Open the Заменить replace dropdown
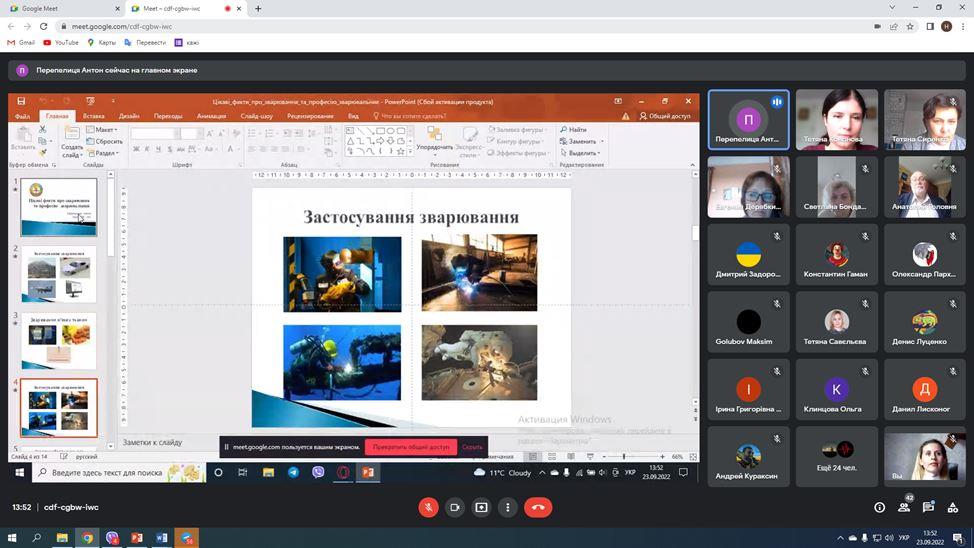974x548 pixels. [x=581, y=142]
